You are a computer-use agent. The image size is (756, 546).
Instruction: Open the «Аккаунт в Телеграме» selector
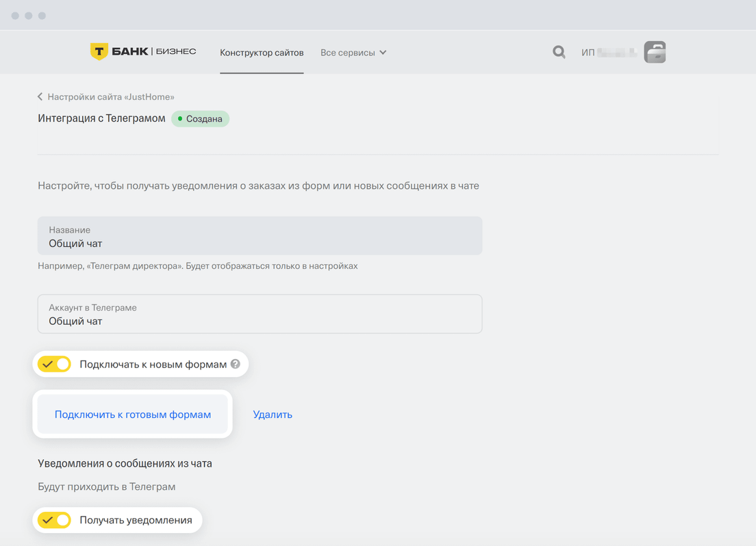(260, 314)
